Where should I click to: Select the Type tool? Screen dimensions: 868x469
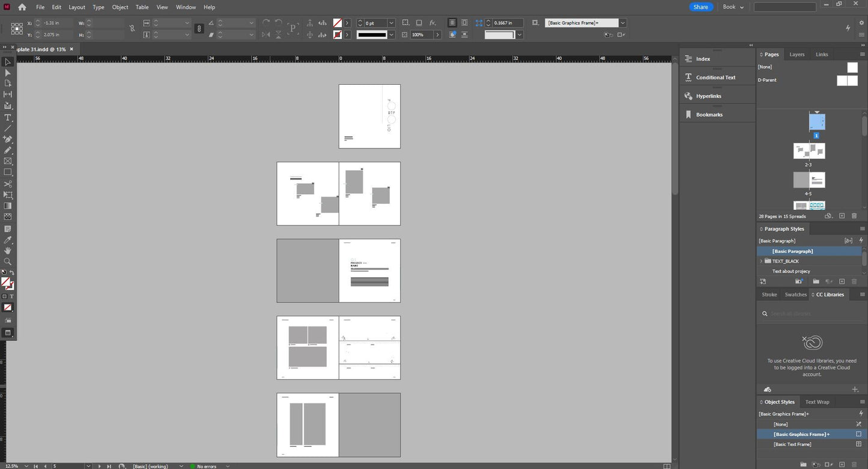coord(8,117)
